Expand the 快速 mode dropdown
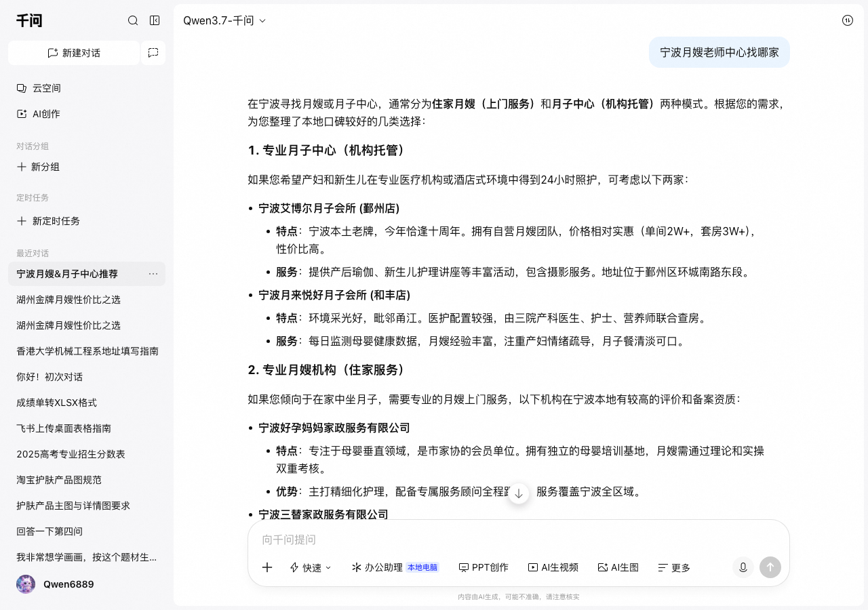 pyautogui.click(x=311, y=567)
